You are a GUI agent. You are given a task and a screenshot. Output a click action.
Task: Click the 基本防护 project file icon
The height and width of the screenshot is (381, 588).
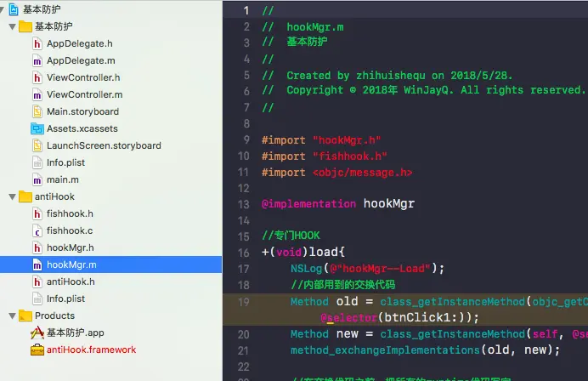(x=14, y=9)
